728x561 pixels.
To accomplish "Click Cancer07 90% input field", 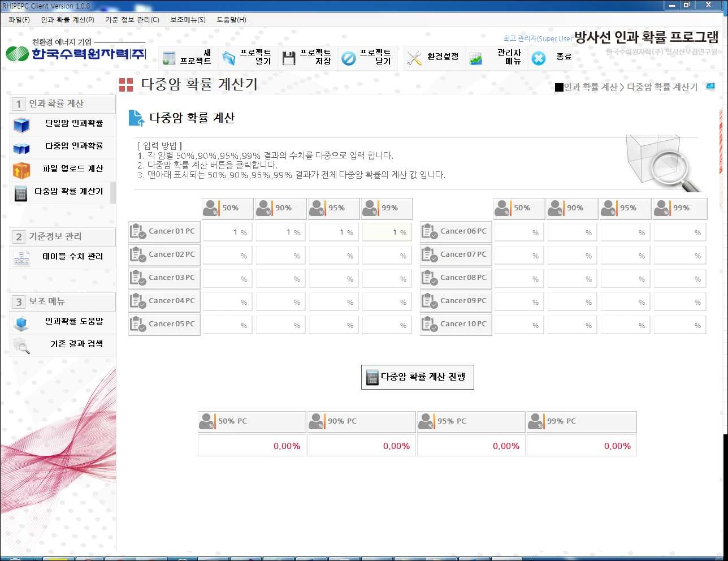I will (573, 255).
